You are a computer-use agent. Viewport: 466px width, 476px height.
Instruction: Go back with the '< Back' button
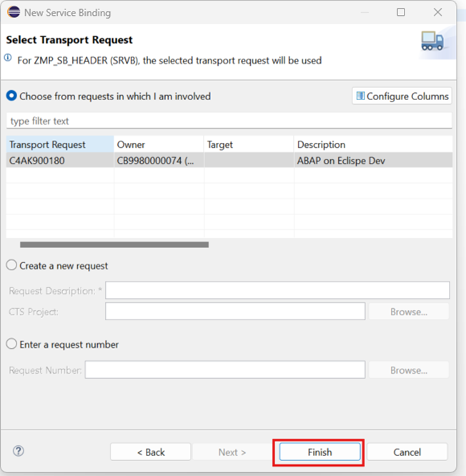click(150, 452)
